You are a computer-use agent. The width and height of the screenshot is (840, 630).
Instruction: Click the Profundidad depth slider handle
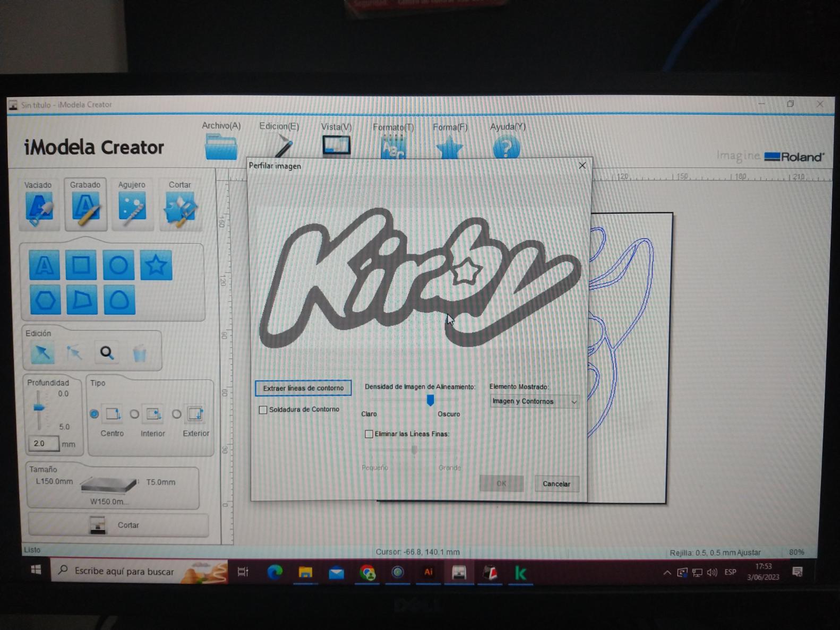[39, 408]
